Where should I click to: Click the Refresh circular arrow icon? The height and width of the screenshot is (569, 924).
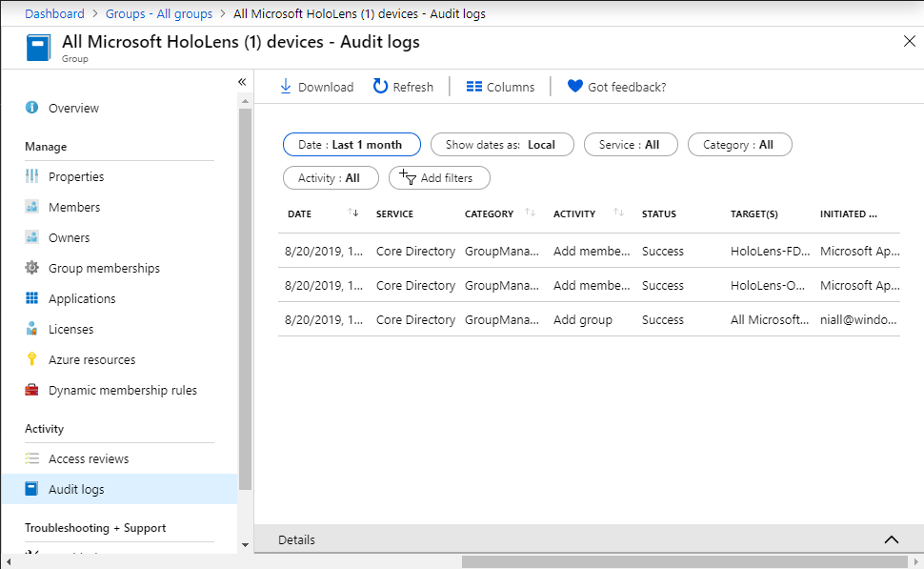coord(381,86)
